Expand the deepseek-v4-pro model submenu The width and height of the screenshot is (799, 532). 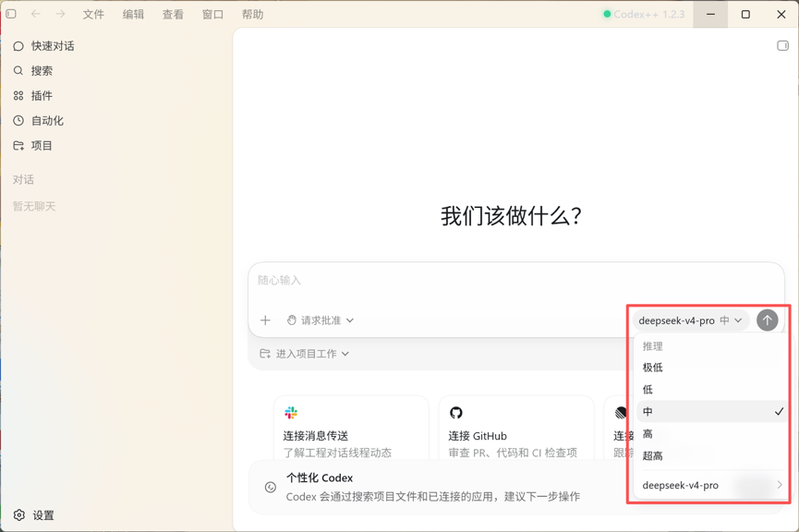point(711,485)
